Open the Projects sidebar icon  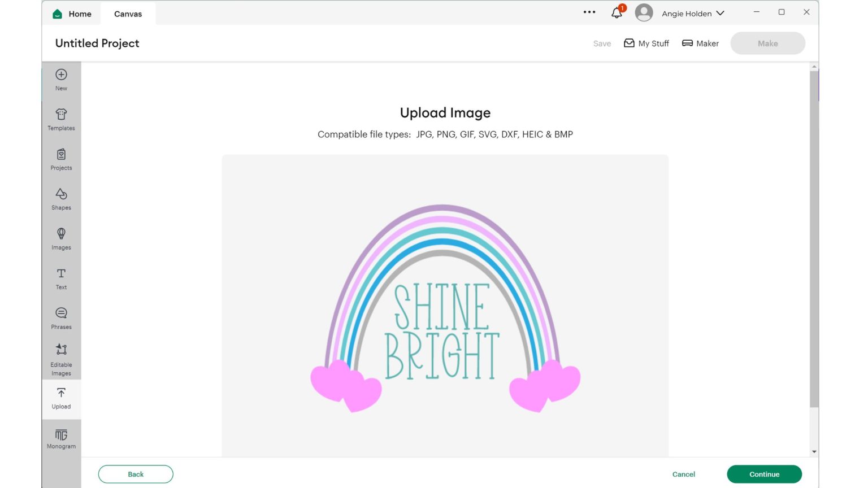61,159
